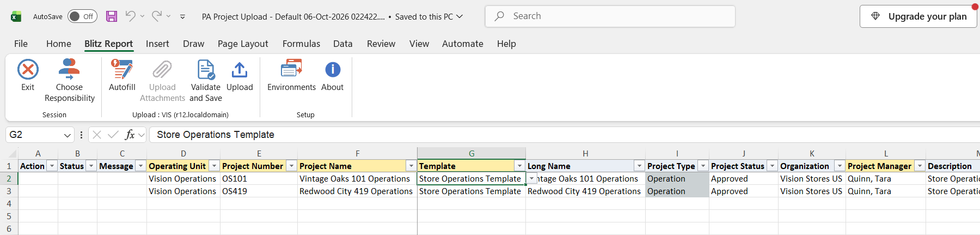Expand undo history dropdown

[x=142, y=16]
